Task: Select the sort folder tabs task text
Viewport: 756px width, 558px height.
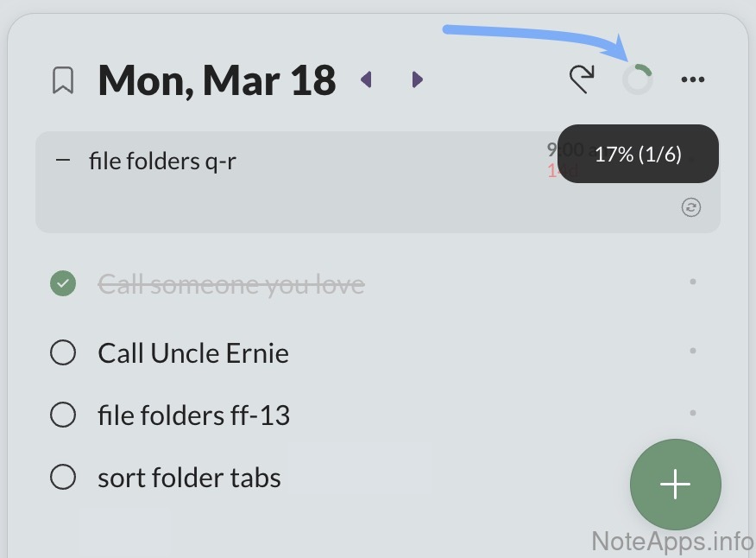Action: point(189,478)
